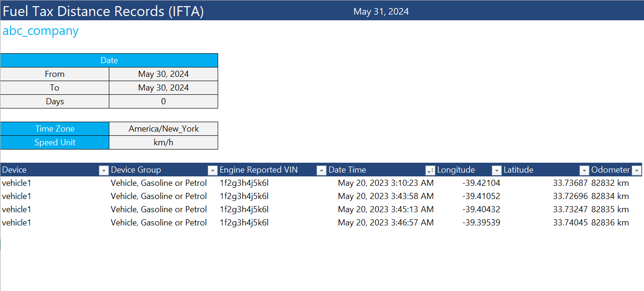Click the Days cell showing 0
This screenshot has height=291, width=644.
tap(163, 101)
